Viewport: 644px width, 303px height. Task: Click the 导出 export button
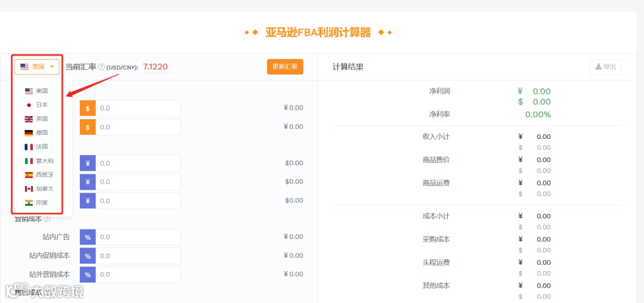click(x=605, y=67)
